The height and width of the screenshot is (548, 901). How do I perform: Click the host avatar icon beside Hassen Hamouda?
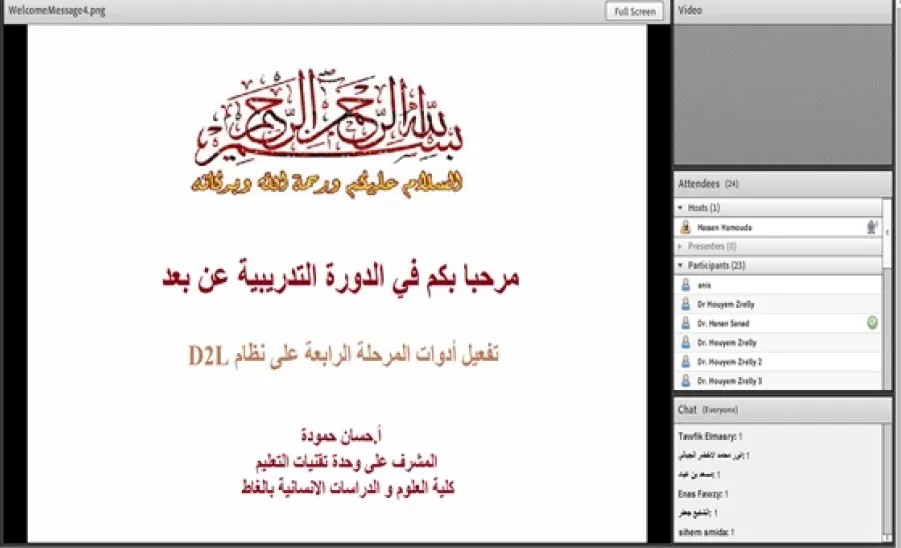[686, 227]
